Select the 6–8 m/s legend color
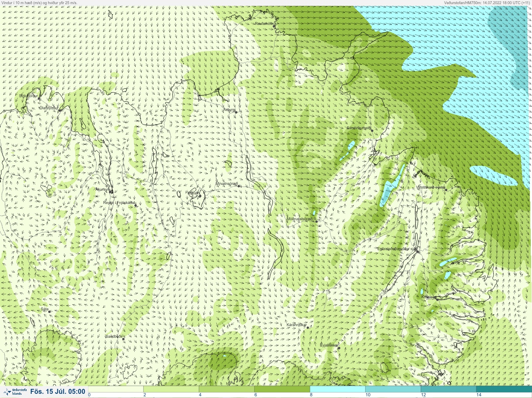This screenshot has height=398, width=532. pyautogui.click(x=282, y=390)
